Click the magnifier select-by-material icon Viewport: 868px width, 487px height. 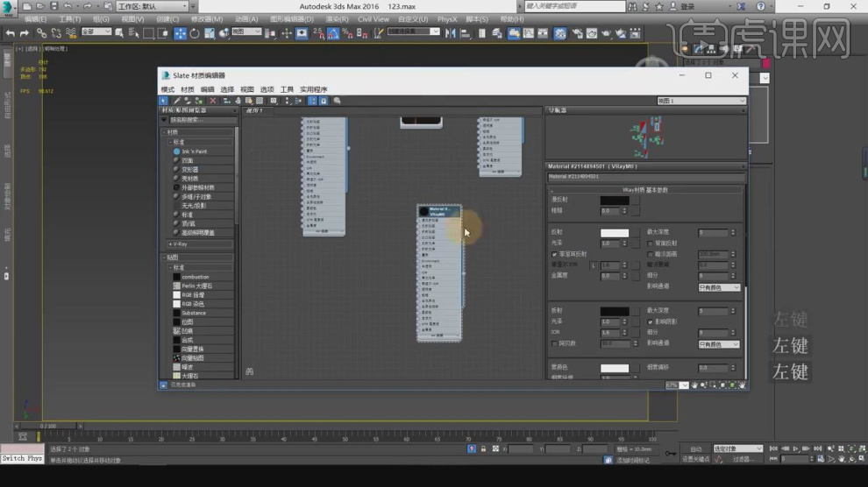point(337,101)
